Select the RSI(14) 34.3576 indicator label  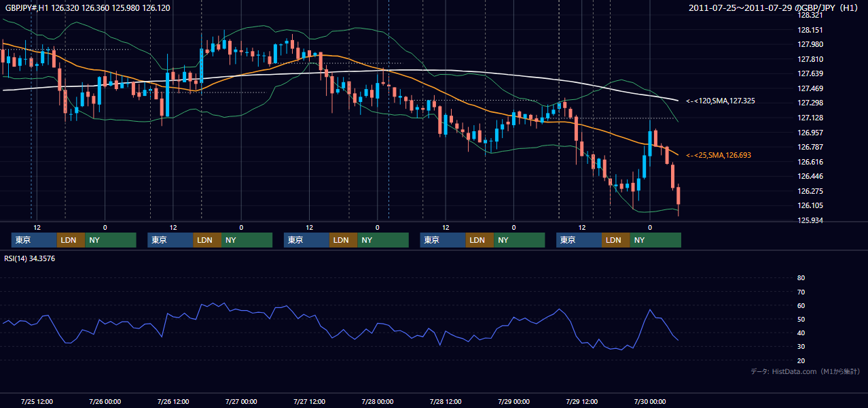30,258
